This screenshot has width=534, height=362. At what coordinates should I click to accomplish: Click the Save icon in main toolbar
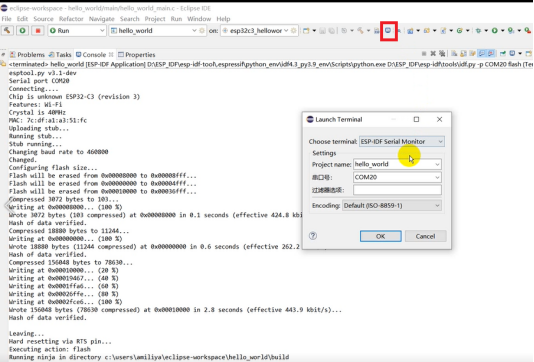click(322, 31)
